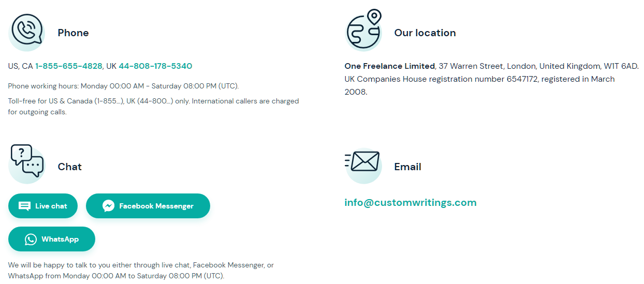Click the Email section heading
The width and height of the screenshot is (644, 284).
click(x=408, y=167)
